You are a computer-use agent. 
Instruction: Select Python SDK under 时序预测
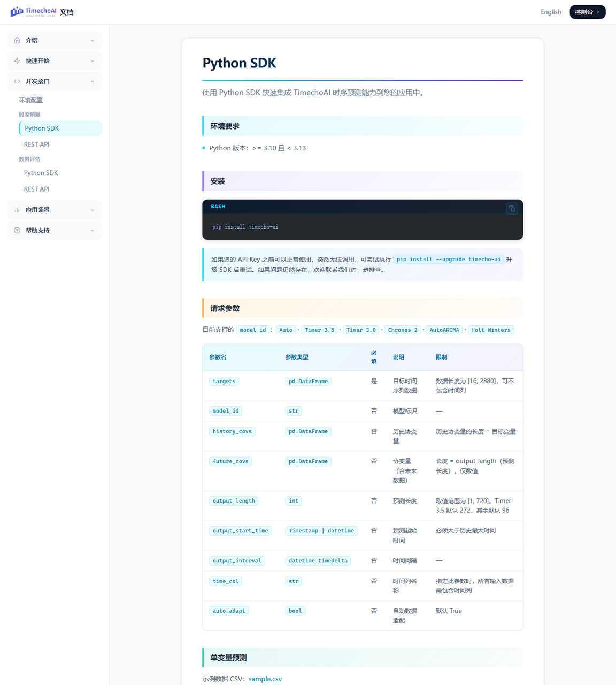tap(60, 128)
